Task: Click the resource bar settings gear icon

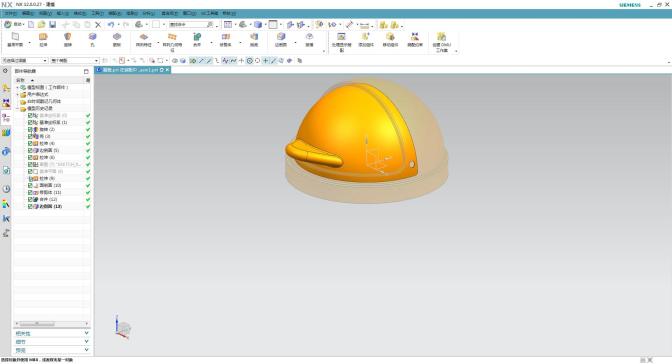Action: 5,71
